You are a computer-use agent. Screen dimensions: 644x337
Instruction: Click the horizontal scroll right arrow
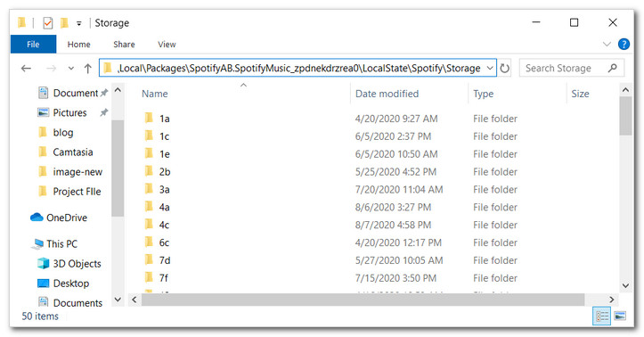coord(612,300)
